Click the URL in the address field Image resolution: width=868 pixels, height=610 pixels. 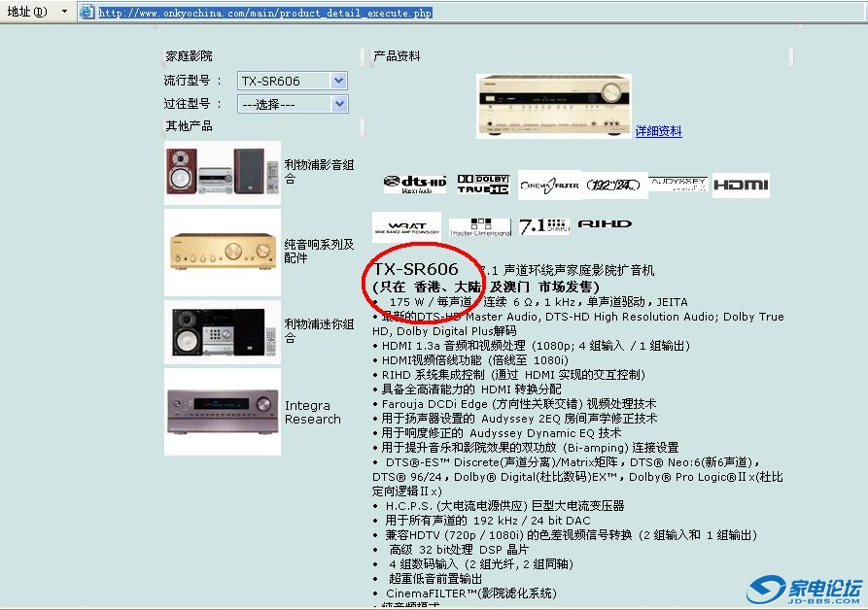coord(265,13)
